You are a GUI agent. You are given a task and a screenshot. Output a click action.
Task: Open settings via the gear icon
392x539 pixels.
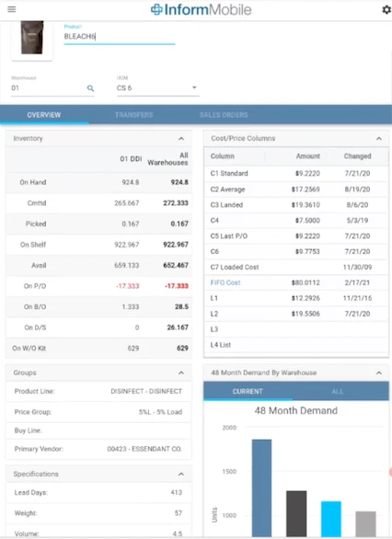pyautogui.click(x=386, y=9)
